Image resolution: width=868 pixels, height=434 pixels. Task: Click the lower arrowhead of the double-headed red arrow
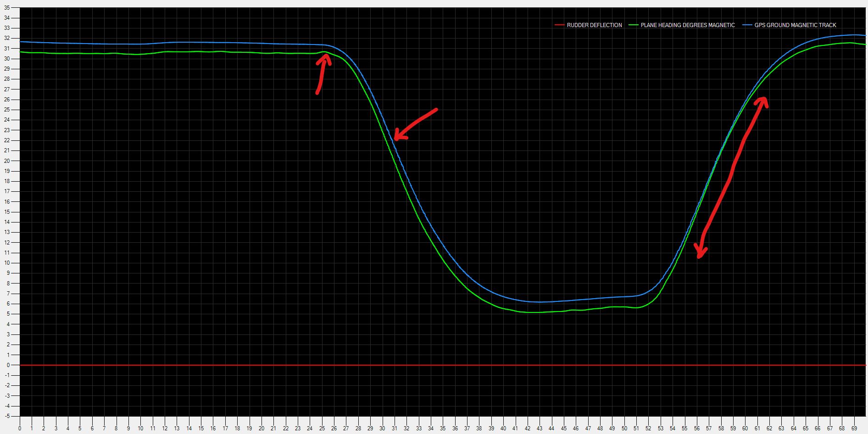700,252
